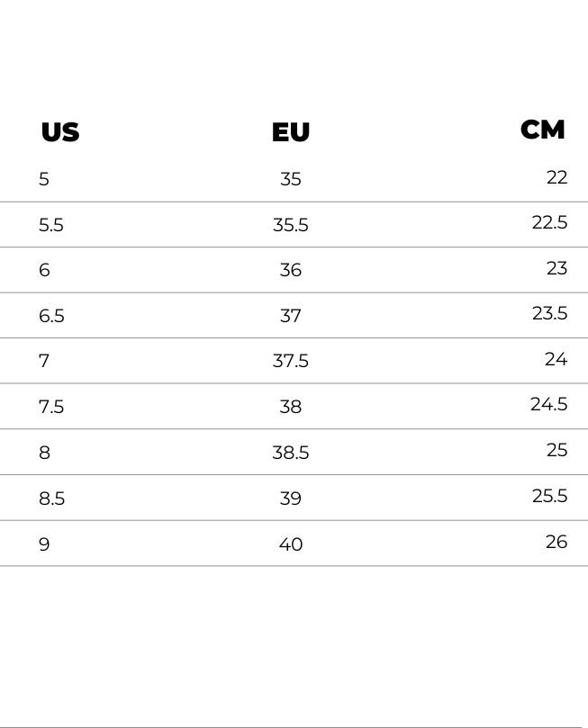This screenshot has width=588, height=728.
Task: Click EU size 40 entry
Action: [291, 544]
